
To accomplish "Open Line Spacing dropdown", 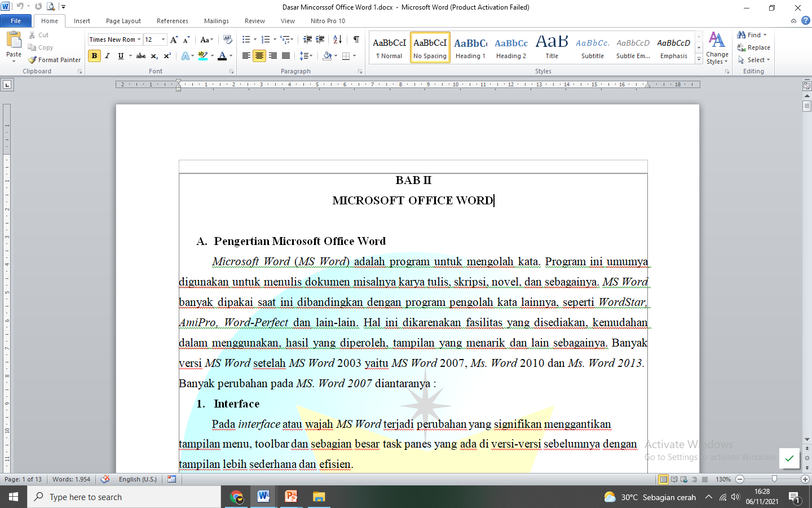I will point(306,56).
